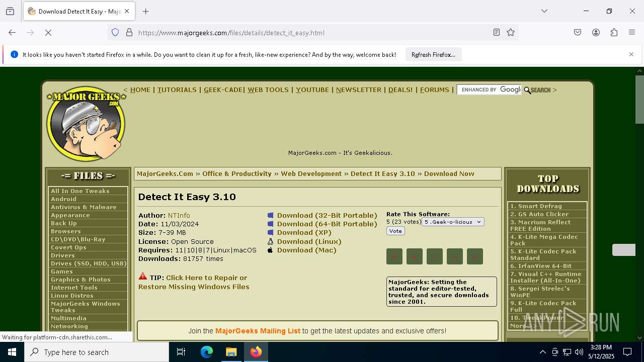Screen dimensions: 644x362
Task: Open WEB TOOLS in top menu
Action: click(x=268, y=90)
